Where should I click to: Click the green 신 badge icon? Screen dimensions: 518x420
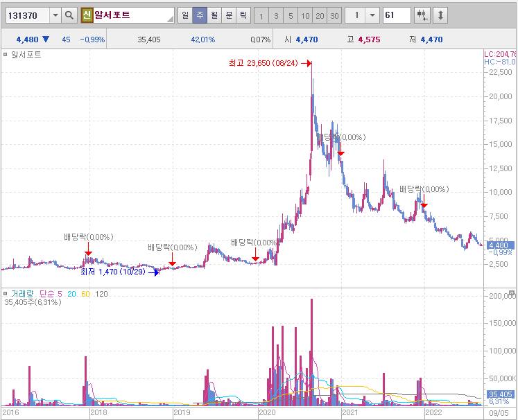point(87,15)
